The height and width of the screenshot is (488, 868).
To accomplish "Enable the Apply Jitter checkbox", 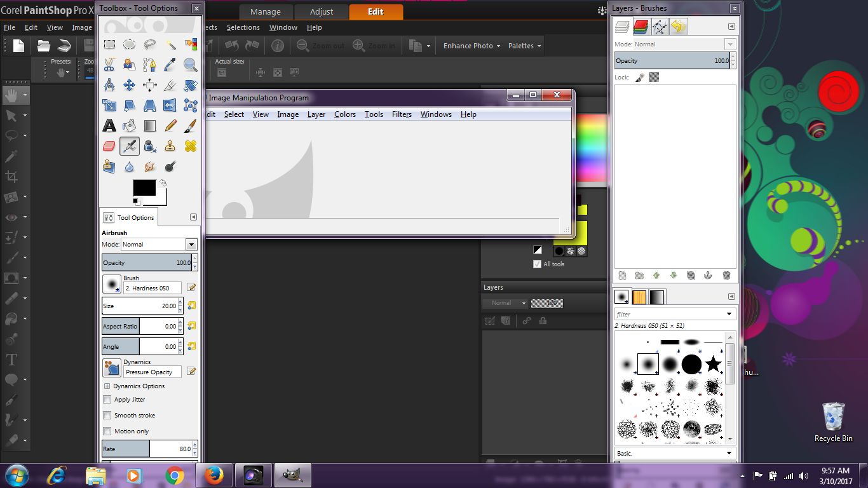I will click(x=107, y=400).
